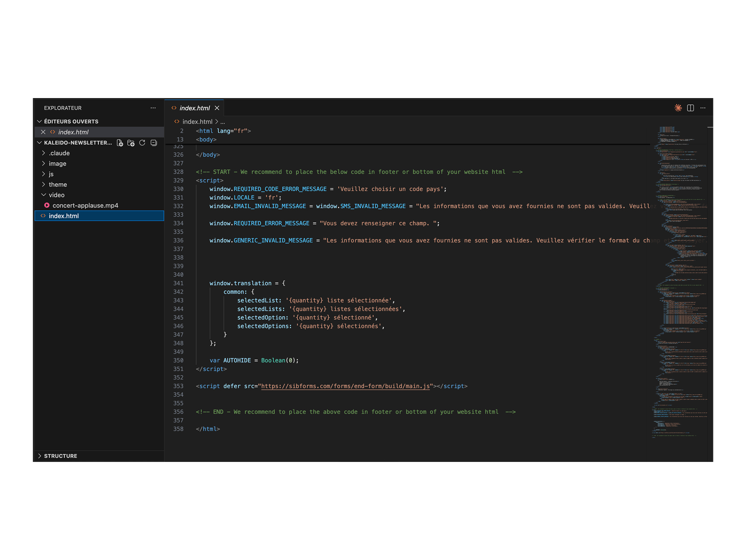Refresh the file explorer

[x=142, y=143]
